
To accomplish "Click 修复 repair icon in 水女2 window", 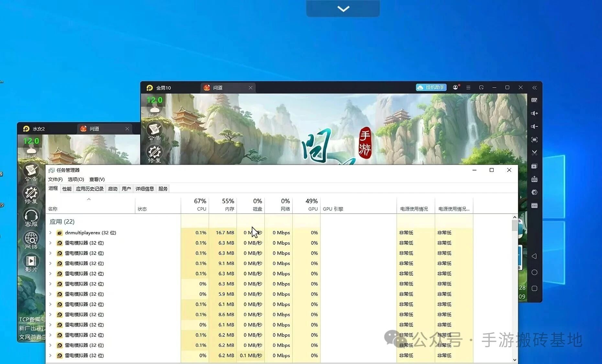I will pos(31,195).
